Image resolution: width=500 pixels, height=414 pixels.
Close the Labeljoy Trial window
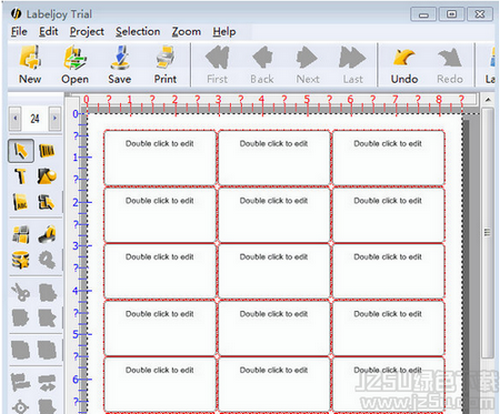pos(480,14)
